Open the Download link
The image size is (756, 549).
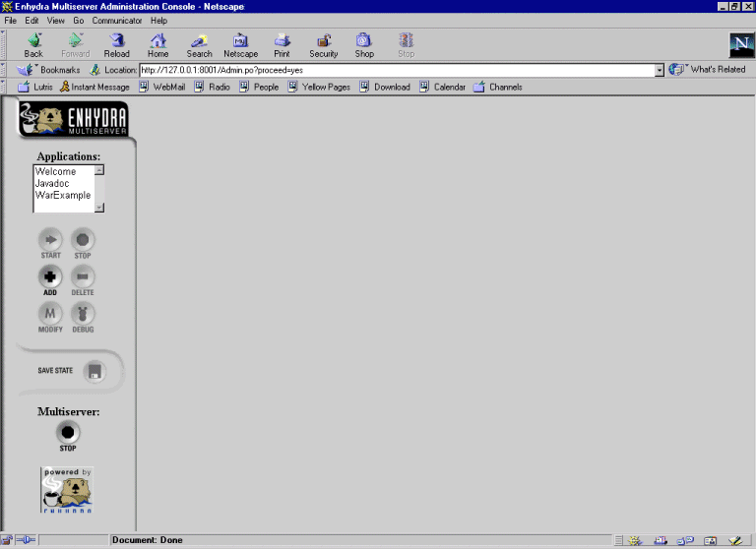coord(385,87)
